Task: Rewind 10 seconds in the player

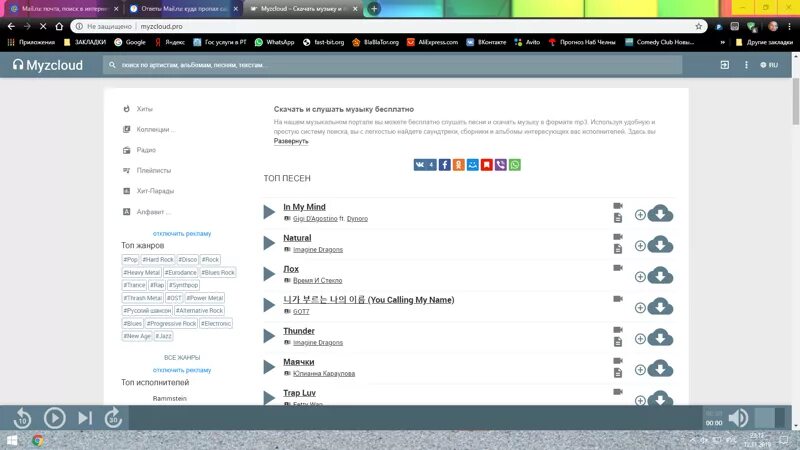Action: 22,418
